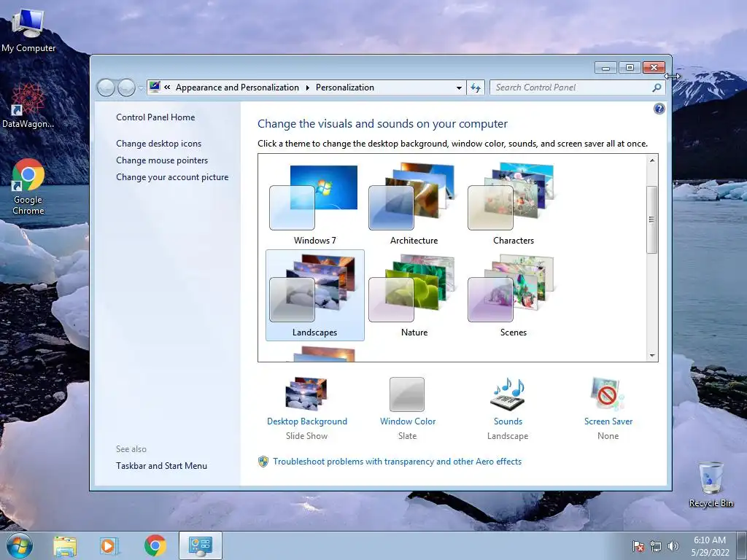747x560 pixels.
Task: Click the theme list scrollbar thumb
Action: [x=652, y=219]
